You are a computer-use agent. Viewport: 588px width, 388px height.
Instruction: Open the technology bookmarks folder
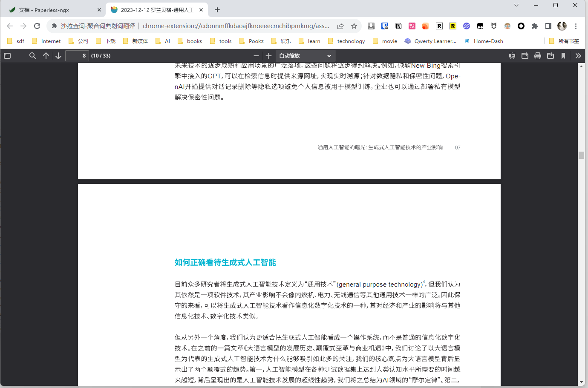point(346,41)
